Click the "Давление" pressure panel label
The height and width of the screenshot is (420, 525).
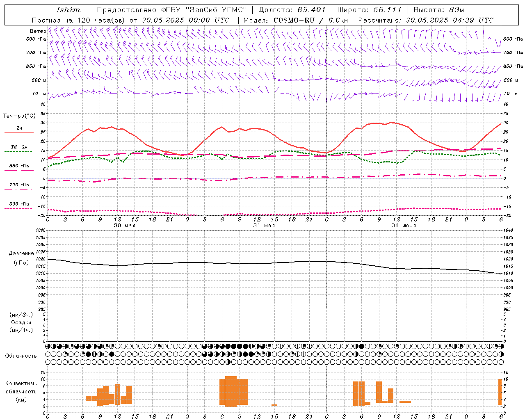[x=21, y=253]
